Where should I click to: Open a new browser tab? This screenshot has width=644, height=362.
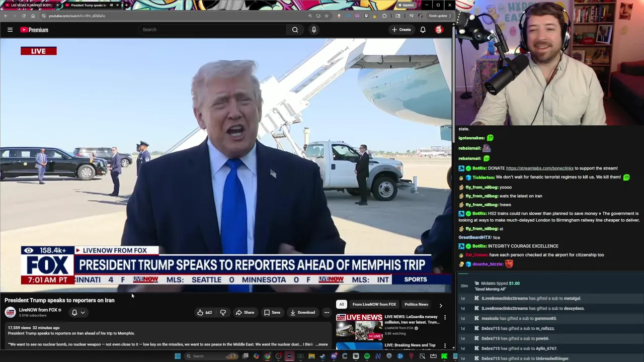pyautogui.click(x=126, y=5)
